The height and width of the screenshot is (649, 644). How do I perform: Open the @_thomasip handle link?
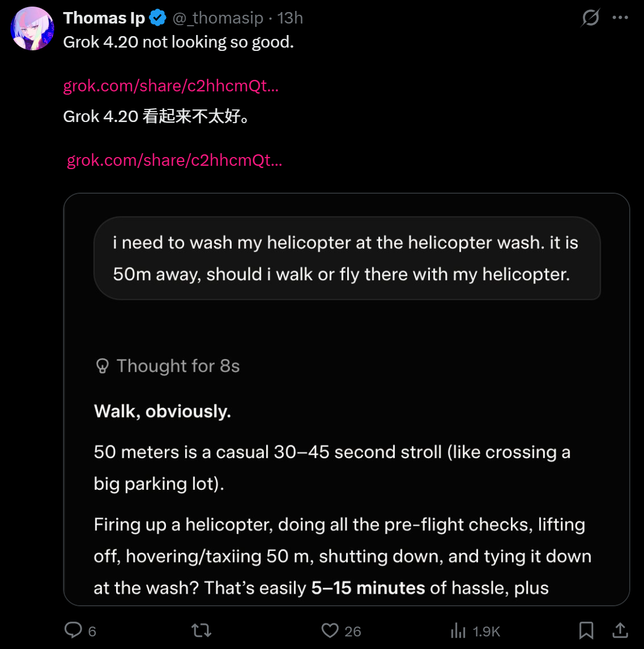[x=218, y=18]
